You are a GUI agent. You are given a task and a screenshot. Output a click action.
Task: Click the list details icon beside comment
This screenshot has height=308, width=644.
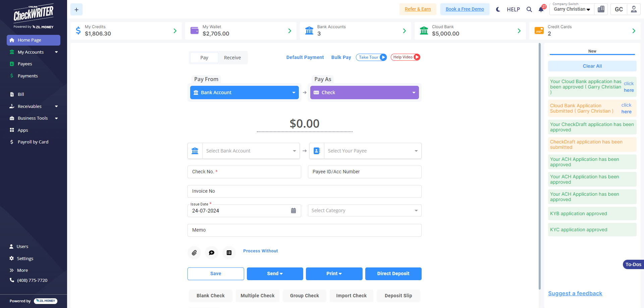(x=229, y=253)
